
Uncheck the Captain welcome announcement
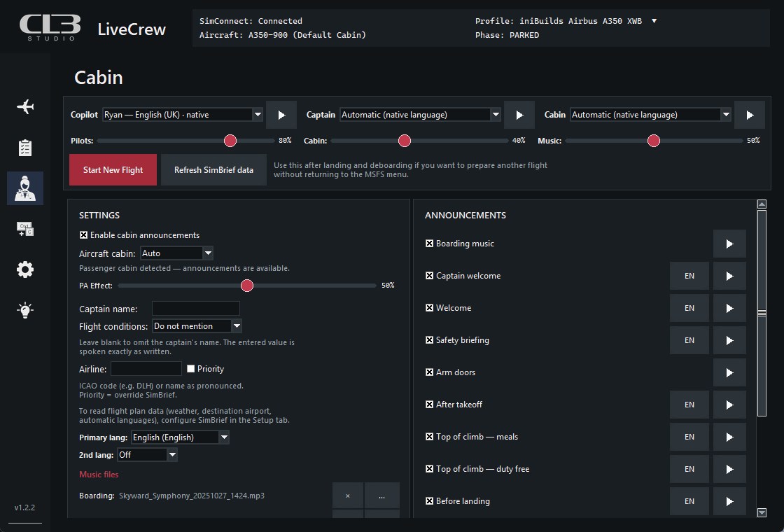tap(429, 276)
